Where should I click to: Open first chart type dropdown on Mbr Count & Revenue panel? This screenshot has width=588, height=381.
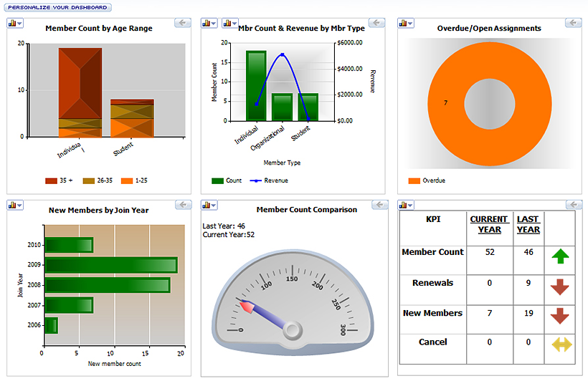tap(209, 23)
